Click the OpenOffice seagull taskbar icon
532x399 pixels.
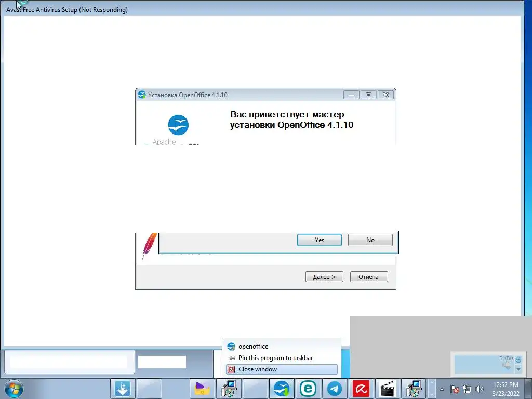click(282, 389)
